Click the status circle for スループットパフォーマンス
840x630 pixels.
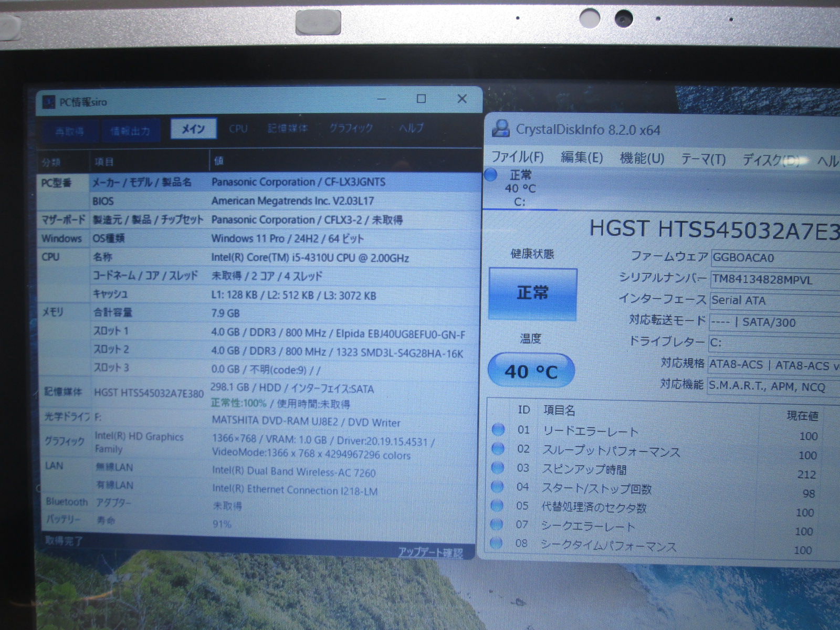tap(498, 449)
